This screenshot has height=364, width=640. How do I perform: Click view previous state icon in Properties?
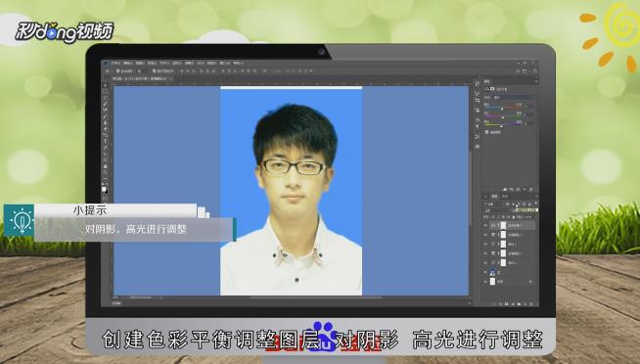pyautogui.click(x=512, y=190)
